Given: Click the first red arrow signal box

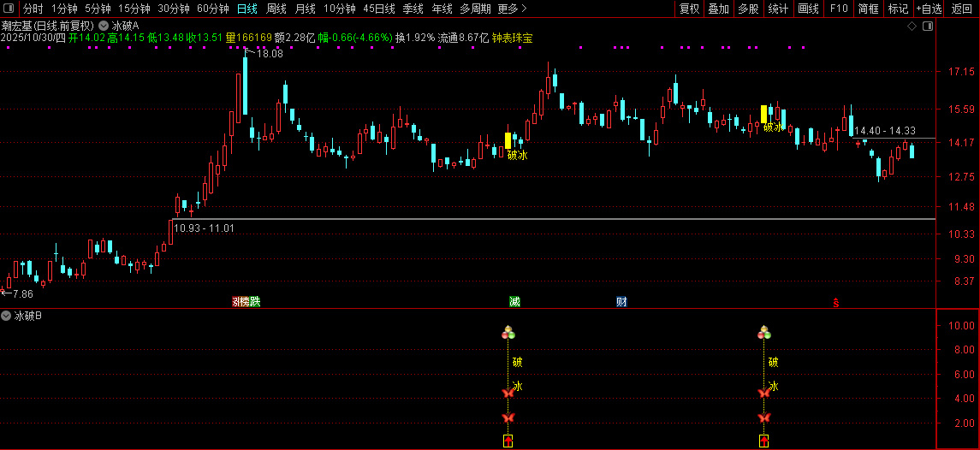Looking at the screenshot, I should pos(508,441).
